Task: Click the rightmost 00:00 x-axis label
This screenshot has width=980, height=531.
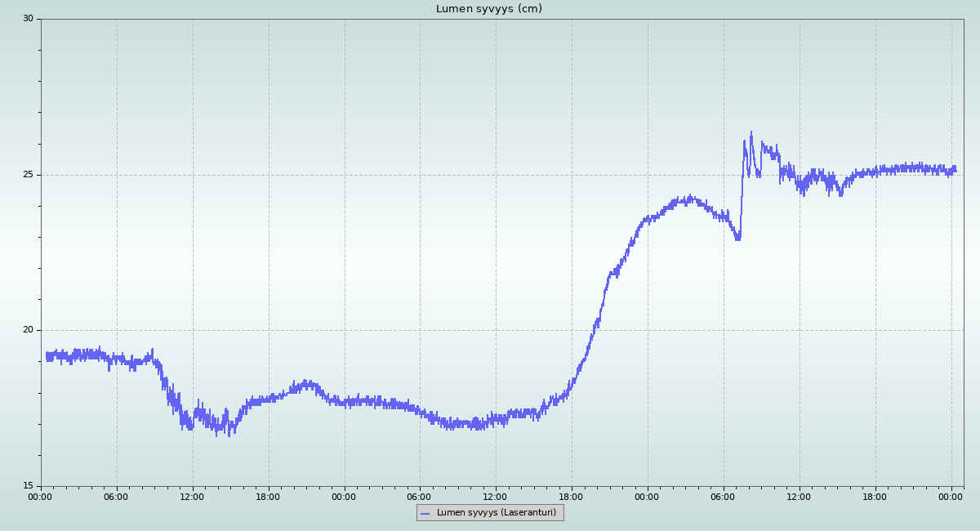Action: pyautogui.click(x=951, y=496)
